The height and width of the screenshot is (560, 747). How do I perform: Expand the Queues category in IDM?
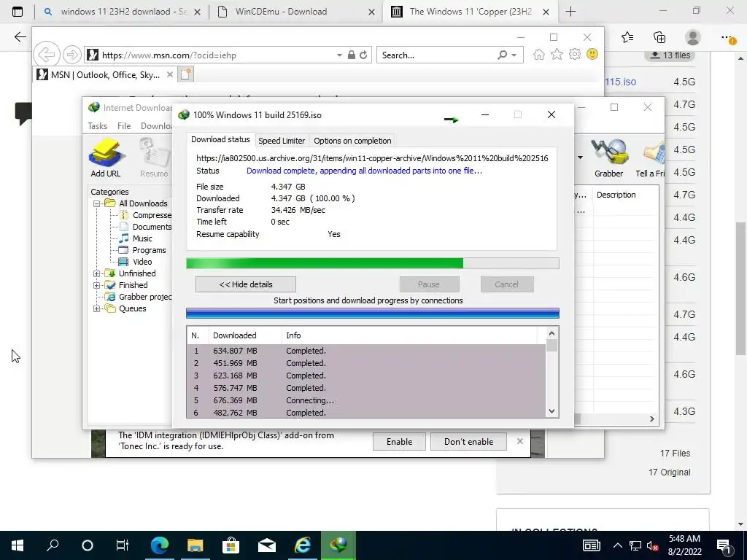pyautogui.click(x=96, y=308)
